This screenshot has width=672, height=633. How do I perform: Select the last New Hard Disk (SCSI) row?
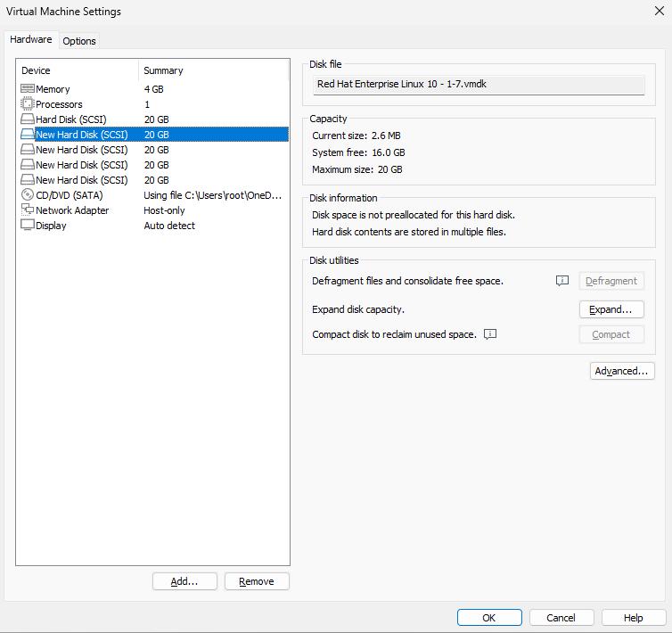tap(81, 180)
